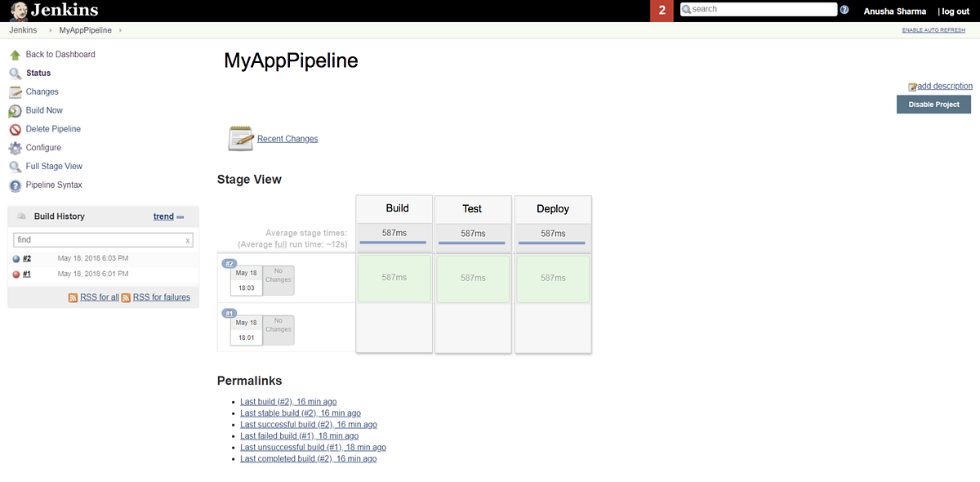Click the Configure gear icon
This screenshot has height=482, width=980.
(15, 148)
